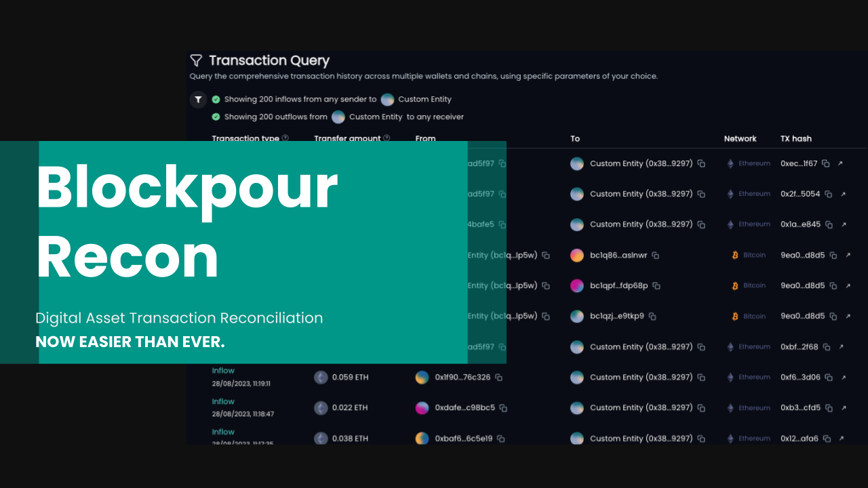This screenshot has width=868, height=488.
Task: Click the 'Transfer amount' column header
Action: (x=347, y=138)
